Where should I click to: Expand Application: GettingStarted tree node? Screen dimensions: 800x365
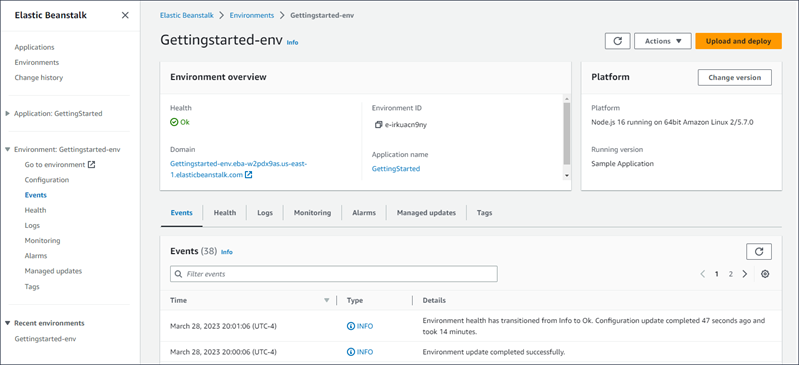pos(7,113)
